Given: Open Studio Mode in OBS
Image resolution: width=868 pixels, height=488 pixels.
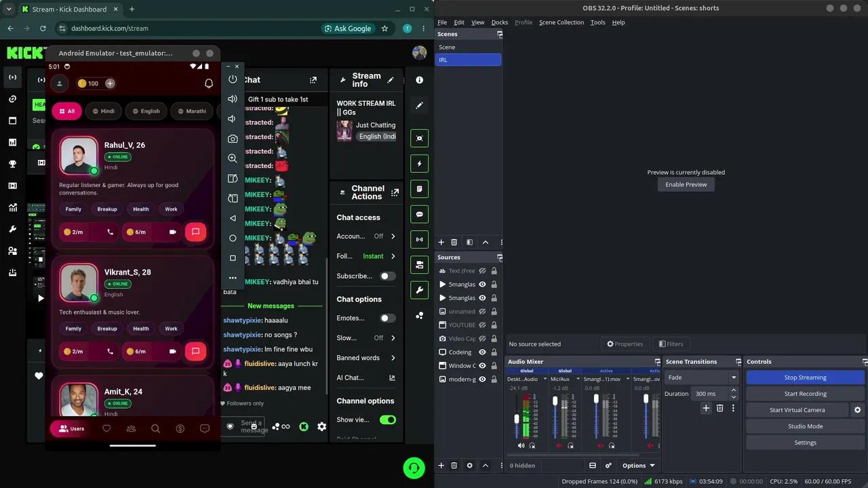Looking at the screenshot, I should pyautogui.click(x=805, y=426).
